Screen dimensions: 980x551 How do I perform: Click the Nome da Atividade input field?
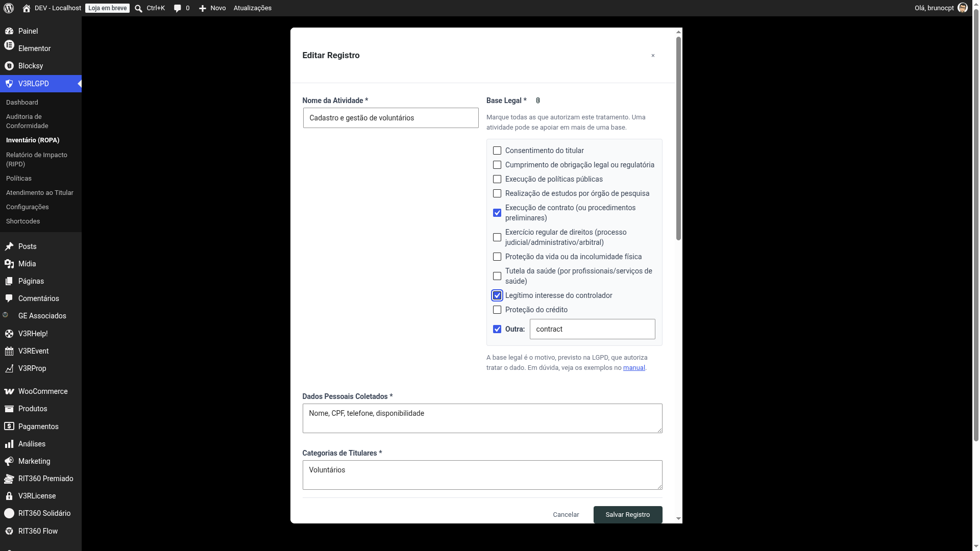click(391, 118)
